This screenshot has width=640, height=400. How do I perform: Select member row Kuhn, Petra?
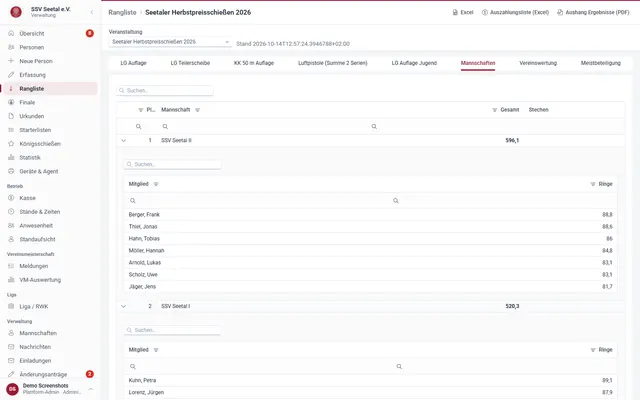pyautogui.click(x=370, y=380)
